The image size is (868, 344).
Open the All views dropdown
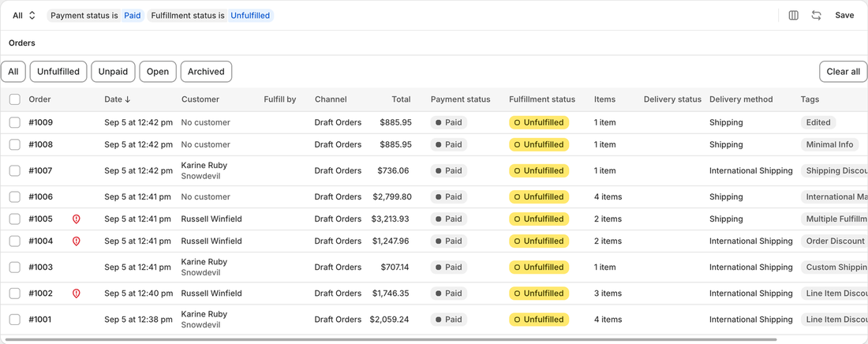click(24, 16)
